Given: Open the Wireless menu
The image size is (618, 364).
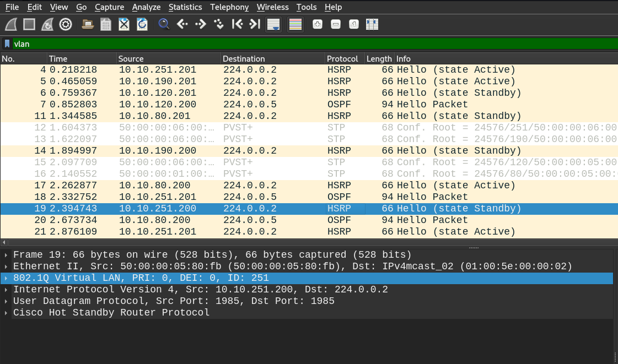Looking at the screenshot, I should pos(272,7).
